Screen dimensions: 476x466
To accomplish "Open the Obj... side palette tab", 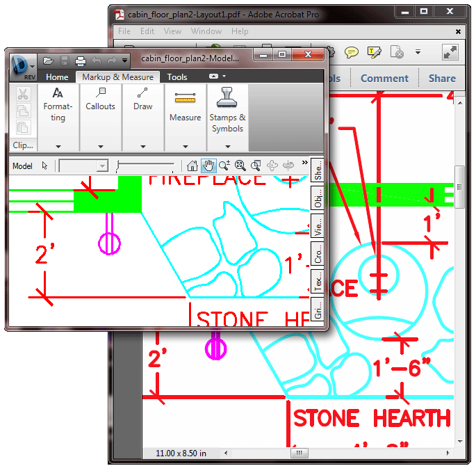I will point(318,198).
